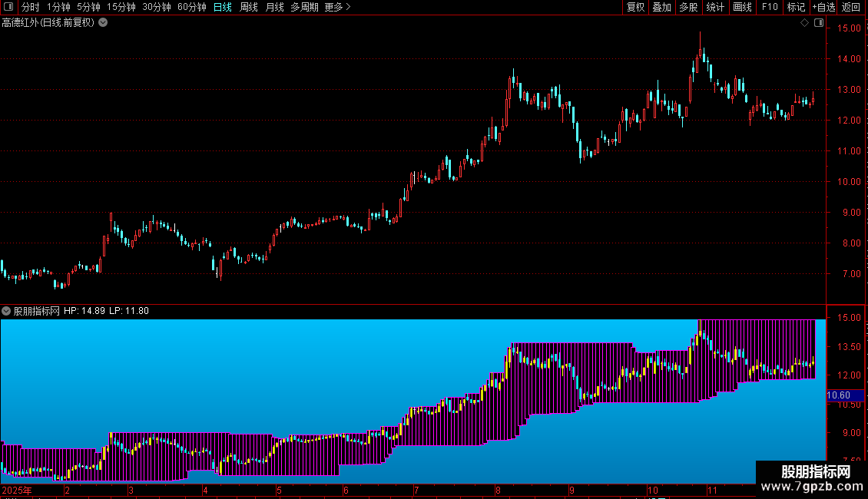This screenshot has width=868, height=499.
Task: Click month 7 on time axis
Action: coord(416,490)
